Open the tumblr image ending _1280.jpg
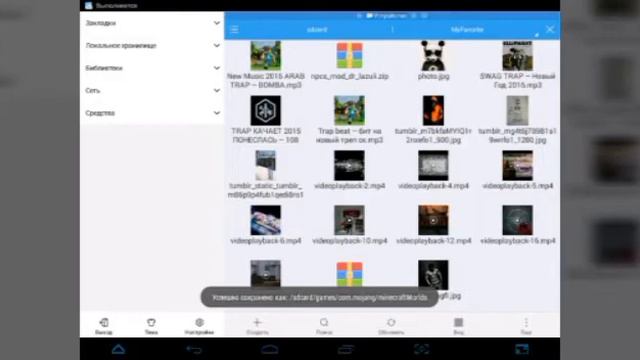640x360 pixels. [518, 120]
